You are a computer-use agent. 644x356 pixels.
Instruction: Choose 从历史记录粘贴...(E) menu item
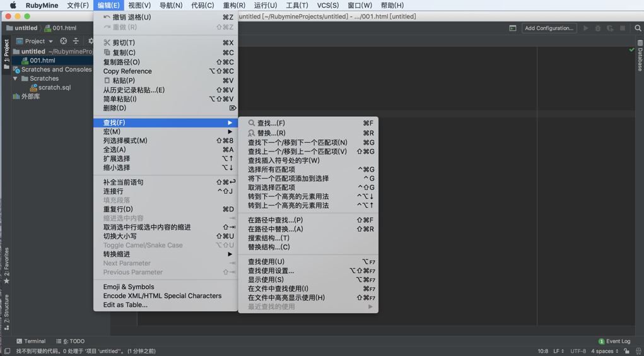tap(165, 90)
